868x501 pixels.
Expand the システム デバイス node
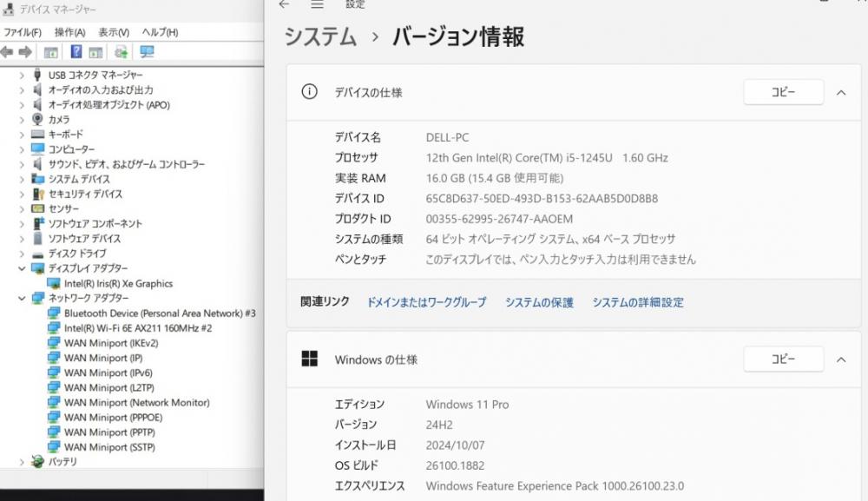click(x=22, y=180)
